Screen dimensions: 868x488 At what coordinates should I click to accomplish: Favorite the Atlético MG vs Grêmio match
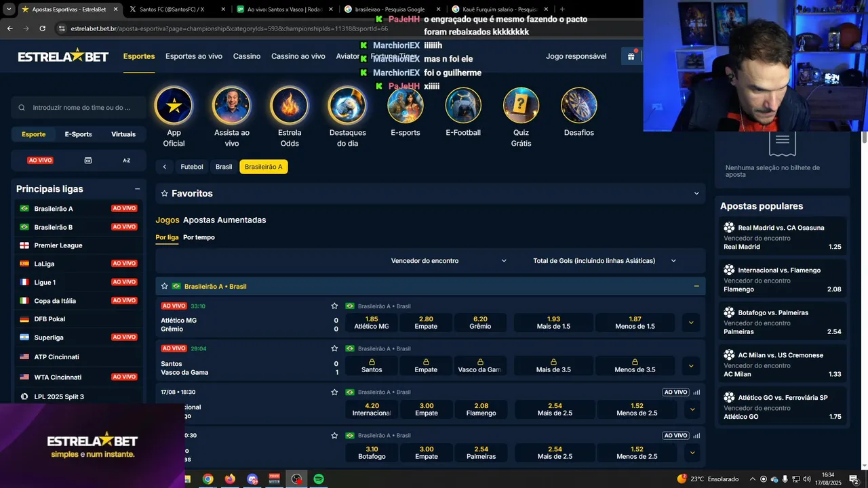point(334,306)
